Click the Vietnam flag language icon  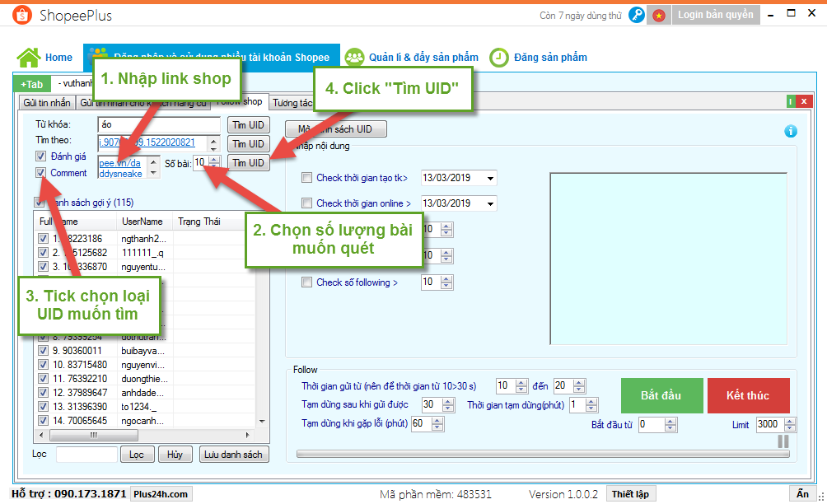tap(658, 15)
